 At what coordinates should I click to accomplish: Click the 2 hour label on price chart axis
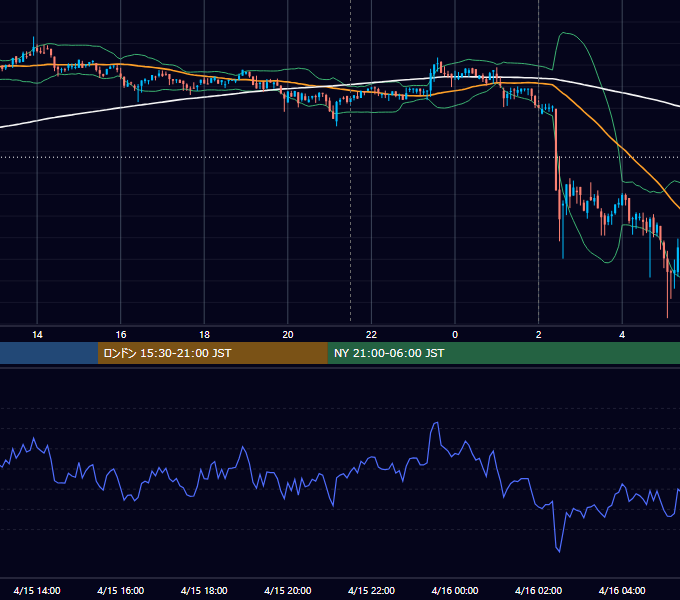click(539, 335)
